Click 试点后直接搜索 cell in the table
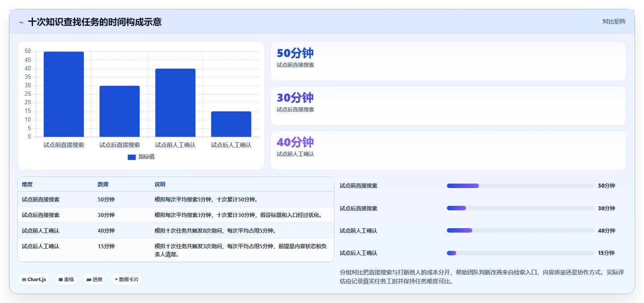 [41, 215]
